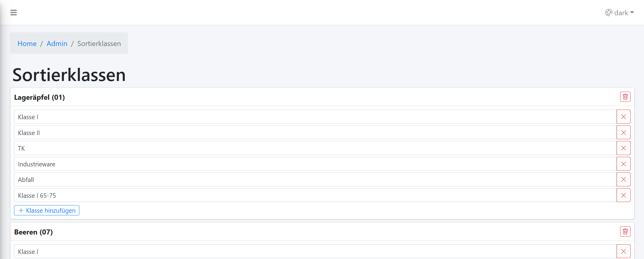Navigate to Admin breadcrumb link

click(57, 44)
